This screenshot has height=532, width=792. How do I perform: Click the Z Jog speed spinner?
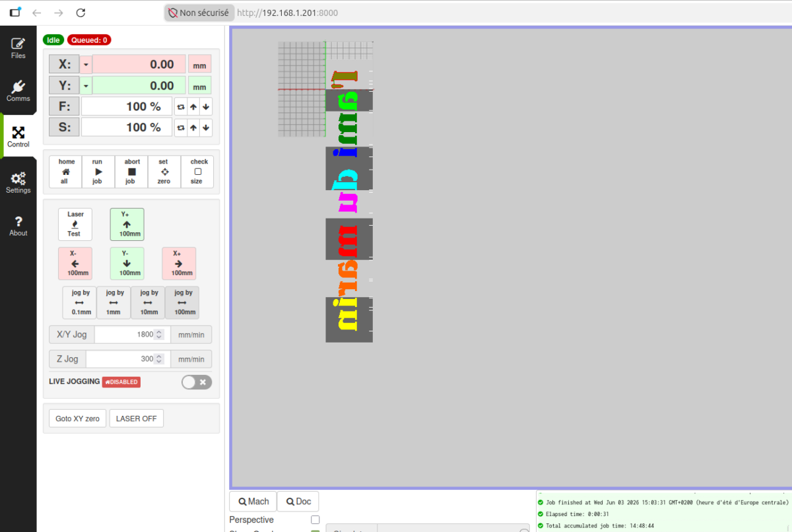(x=158, y=359)
